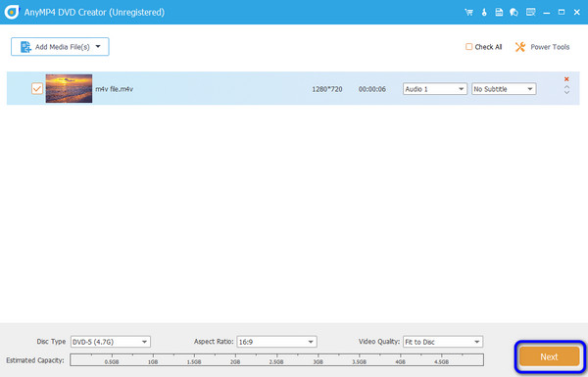This screenshot has width=588, height=377.
Task: Open the shopping cart purchase icon
Action: [468, 13]
